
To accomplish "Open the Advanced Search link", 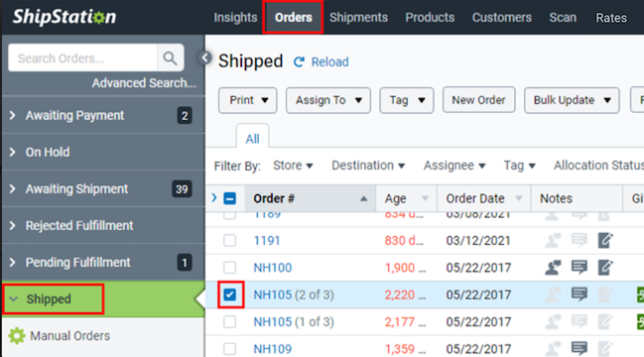I will [144, 83].
